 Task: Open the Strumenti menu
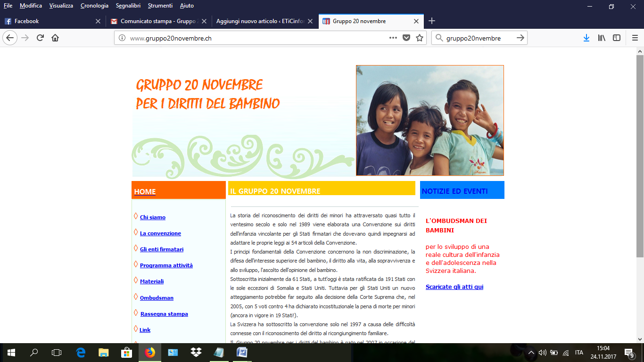[160, 6]
